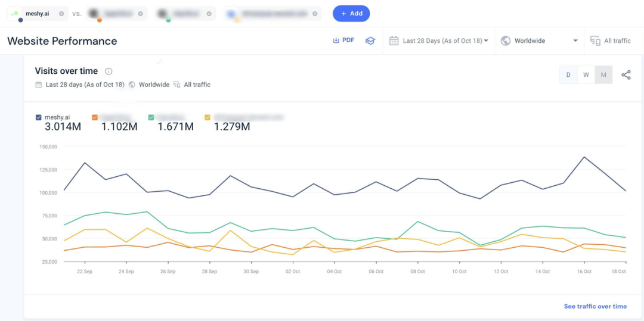Remove the yellow-dot competitor chip
This screenshot has width=644, height=321.
click(314, 14)
